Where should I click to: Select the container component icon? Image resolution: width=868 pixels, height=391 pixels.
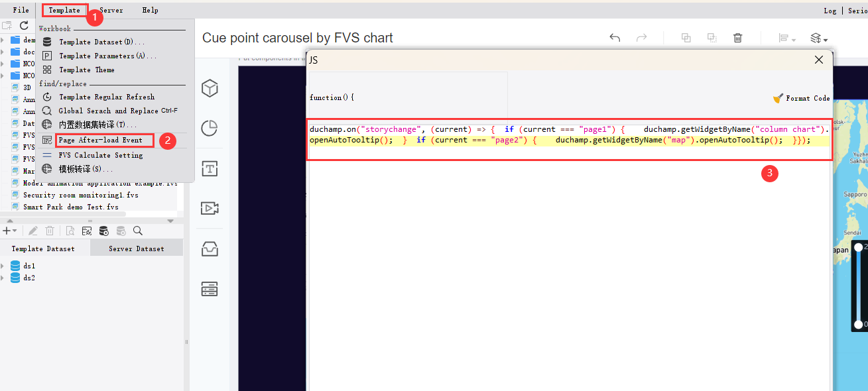tap(210, 248)
